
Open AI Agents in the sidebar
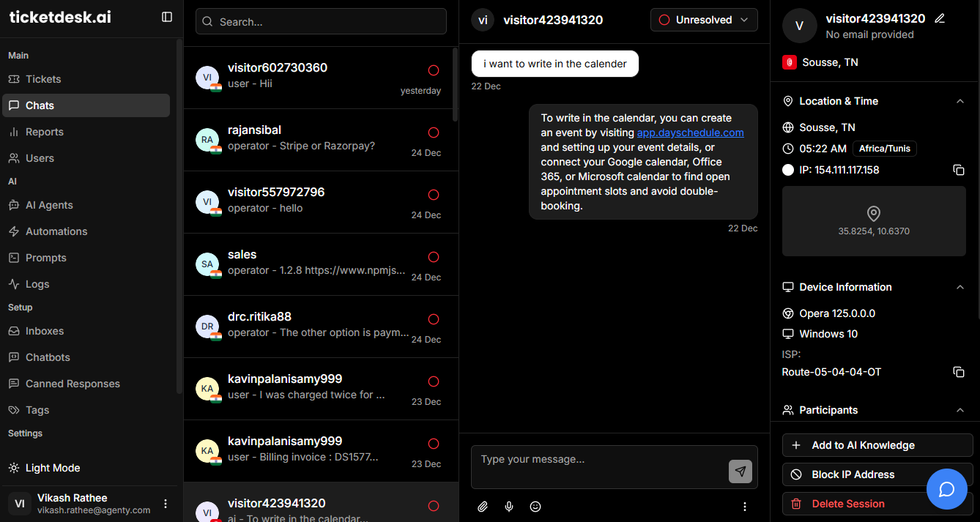[49, 205]
